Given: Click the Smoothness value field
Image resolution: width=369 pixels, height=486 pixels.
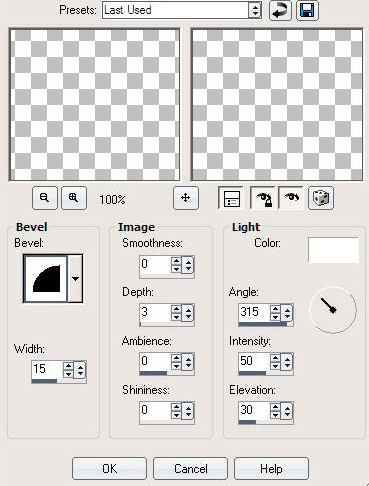Looking at the screenshot, I should (155, 265).
